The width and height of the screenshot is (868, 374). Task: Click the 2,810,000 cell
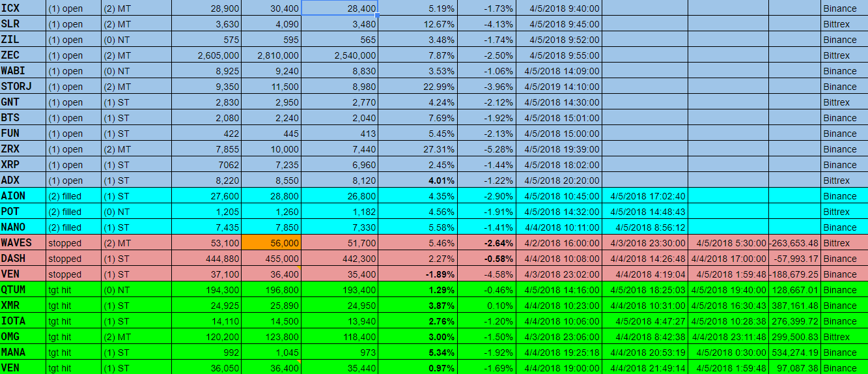click(272, 55)
